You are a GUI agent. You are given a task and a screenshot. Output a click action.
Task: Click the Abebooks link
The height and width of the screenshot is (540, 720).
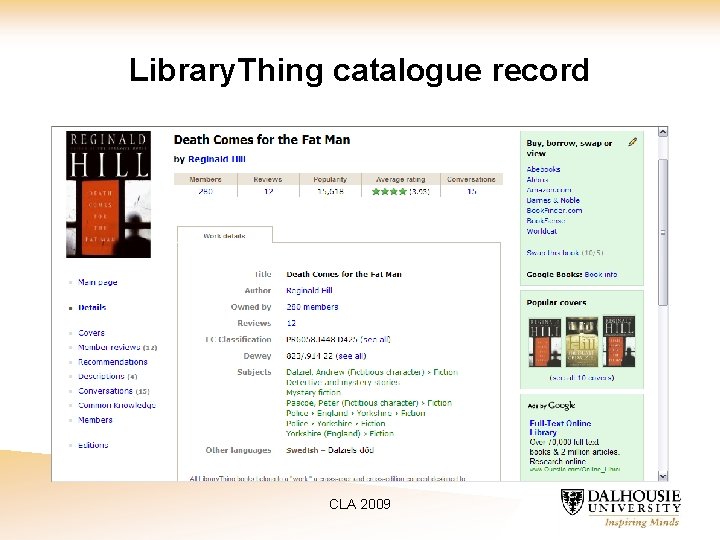543,169
